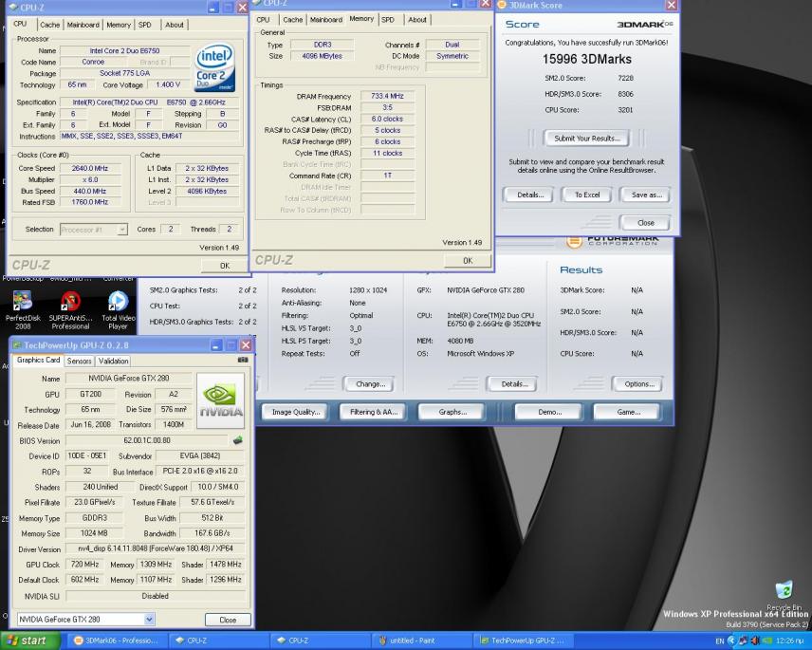Open the SUPERAntiSpyware Professional desktop icon
The height and width of the screenshot is (650, 812).
70,309
